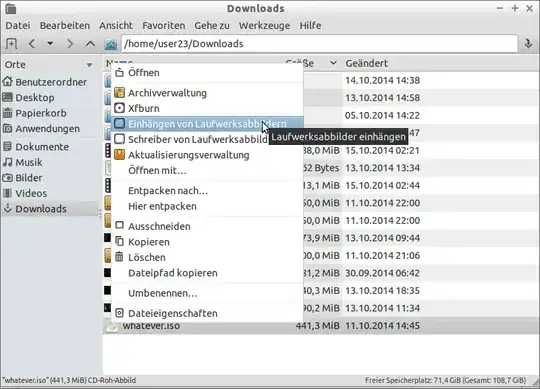Screen dimensions: 540x389
Task: Sort by the Geändert column header
Action: pos(366,64)
